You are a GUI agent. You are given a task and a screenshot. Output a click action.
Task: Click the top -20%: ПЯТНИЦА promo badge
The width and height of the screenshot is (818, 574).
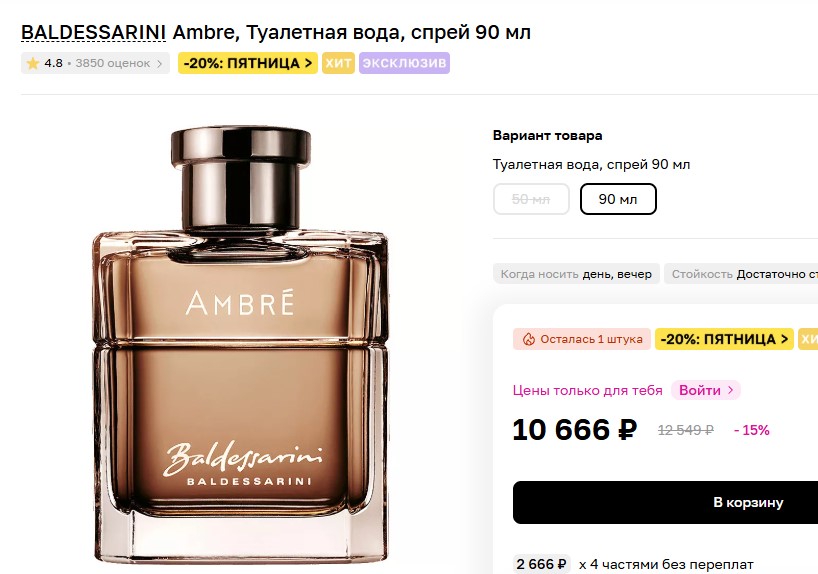coord(248,63)
